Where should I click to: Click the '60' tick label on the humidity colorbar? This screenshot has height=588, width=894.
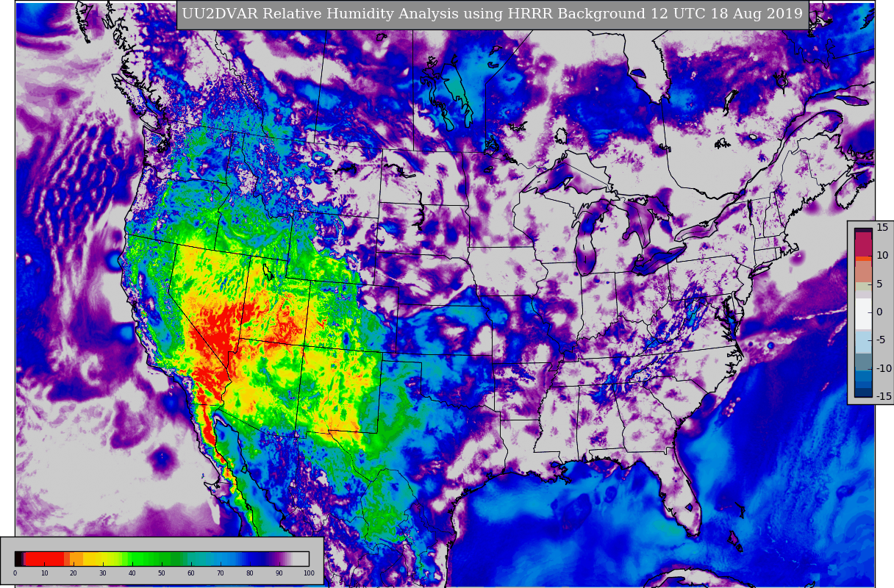(191, 573)
